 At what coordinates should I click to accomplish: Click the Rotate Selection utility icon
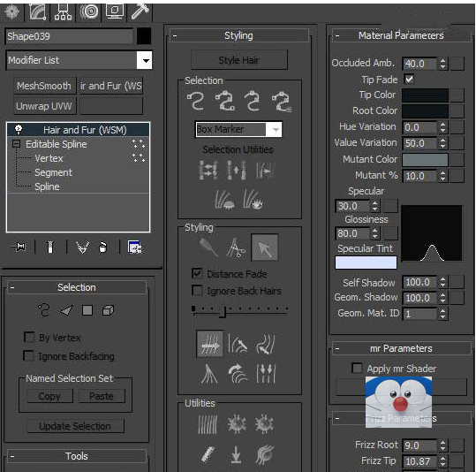[x=237, y=170]
